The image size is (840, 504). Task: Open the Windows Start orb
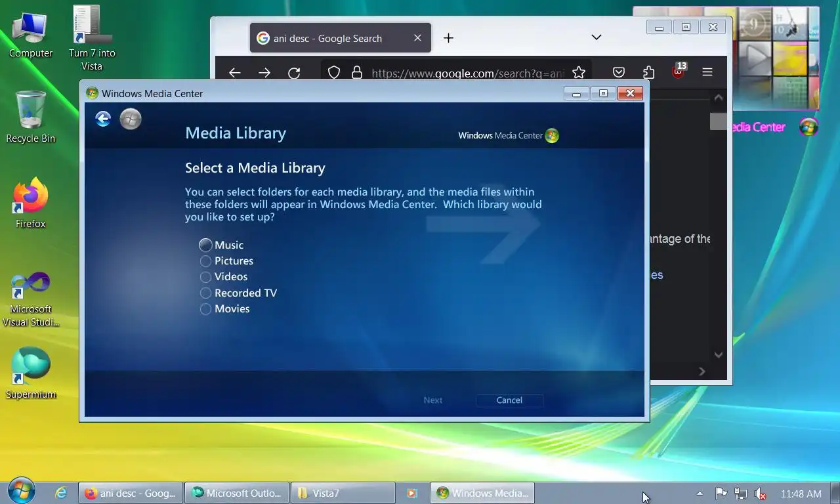[22, 491]
